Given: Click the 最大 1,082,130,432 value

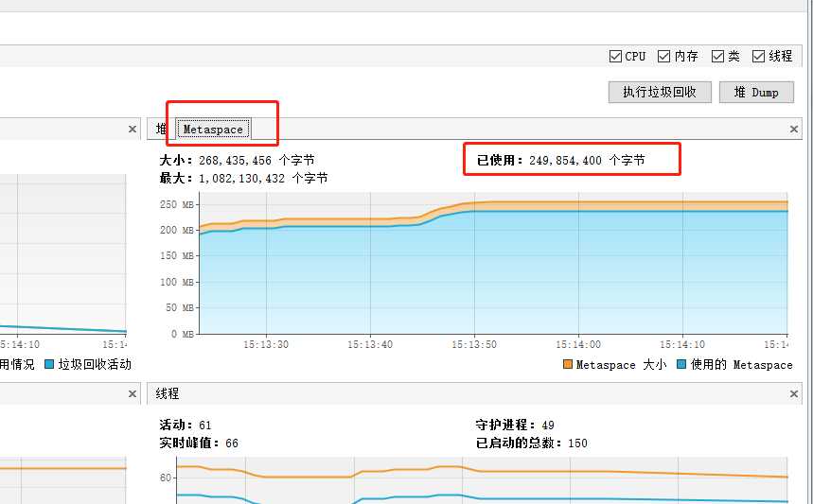Looking at the screenshot, I should coord(243,178).
